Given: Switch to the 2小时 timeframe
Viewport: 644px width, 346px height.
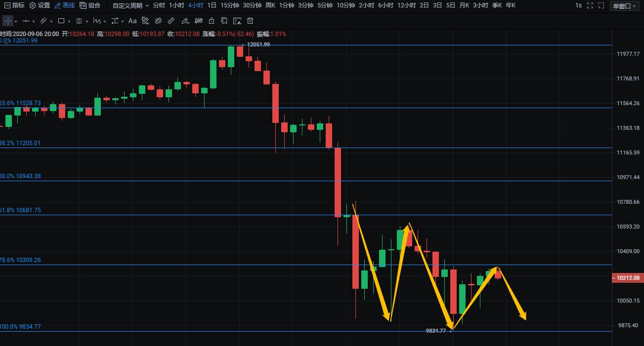Looking at the screenshot, I should pos(366,5).
